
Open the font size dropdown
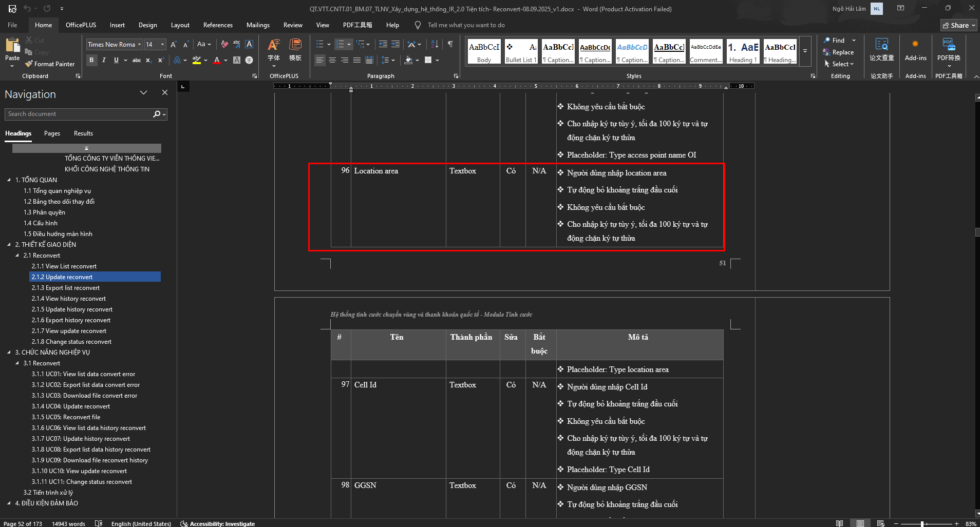tap(162, 45)
